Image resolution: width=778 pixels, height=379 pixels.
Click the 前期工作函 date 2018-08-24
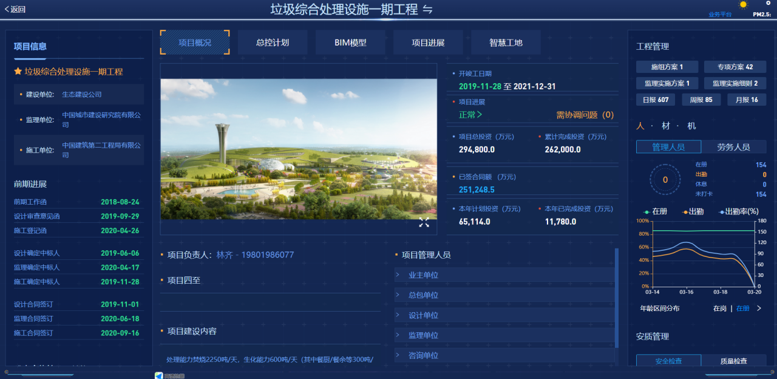pyautogui.click(x=120, y=202)
